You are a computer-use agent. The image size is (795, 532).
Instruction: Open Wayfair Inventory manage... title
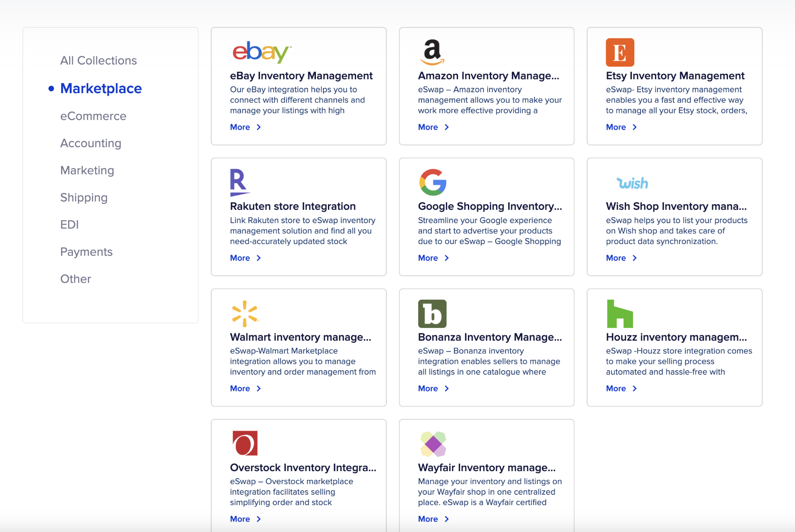tap(487, 467)
